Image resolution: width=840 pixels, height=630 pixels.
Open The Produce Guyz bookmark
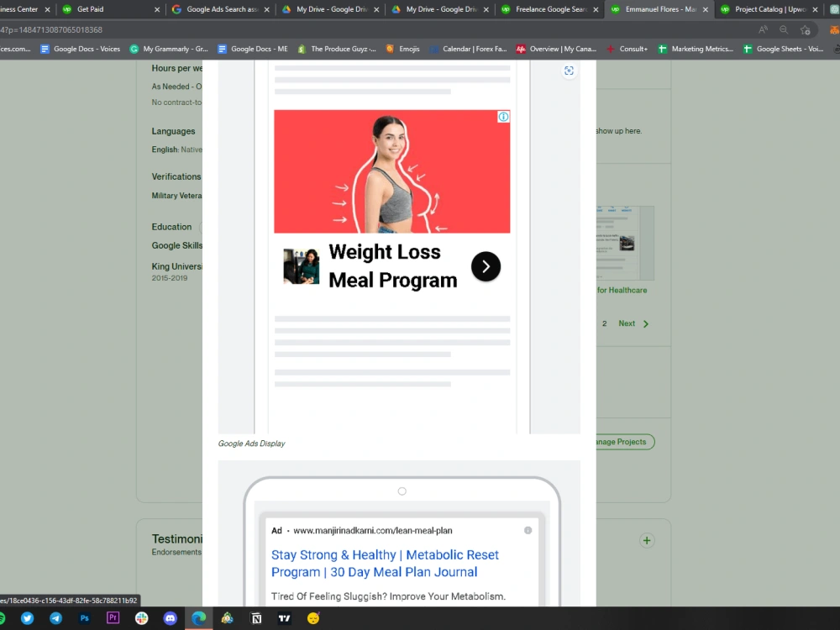tap(337, 49)
